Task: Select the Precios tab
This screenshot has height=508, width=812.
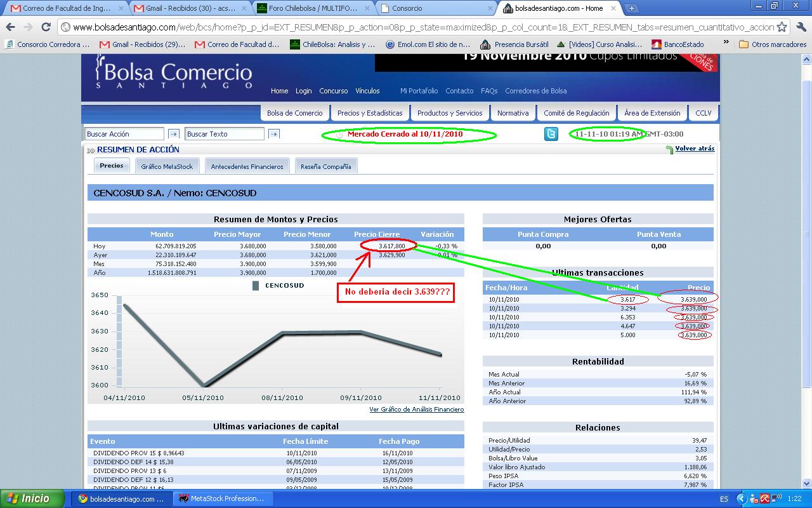Action: coord(112,166)
